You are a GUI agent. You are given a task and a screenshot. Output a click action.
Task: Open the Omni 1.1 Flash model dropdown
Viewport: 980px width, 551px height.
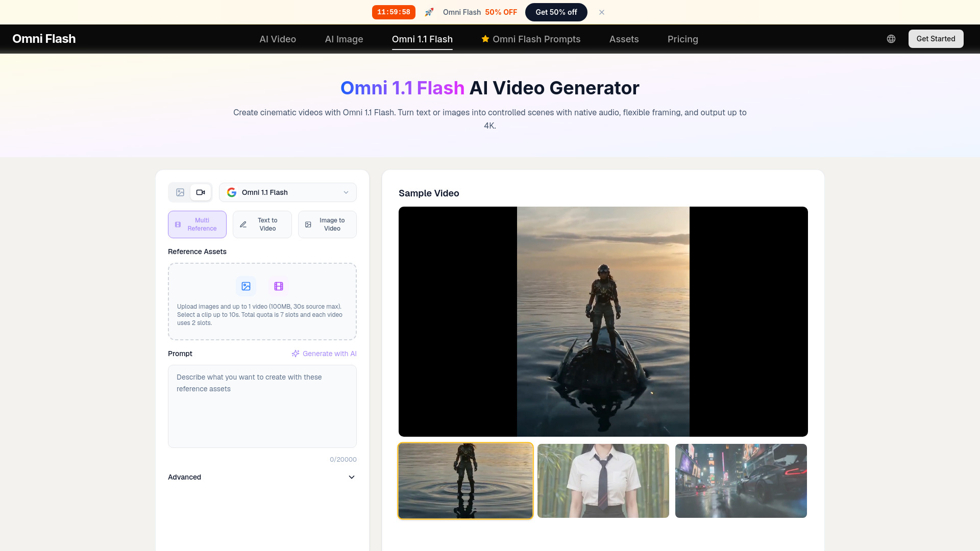pos(288,192)
